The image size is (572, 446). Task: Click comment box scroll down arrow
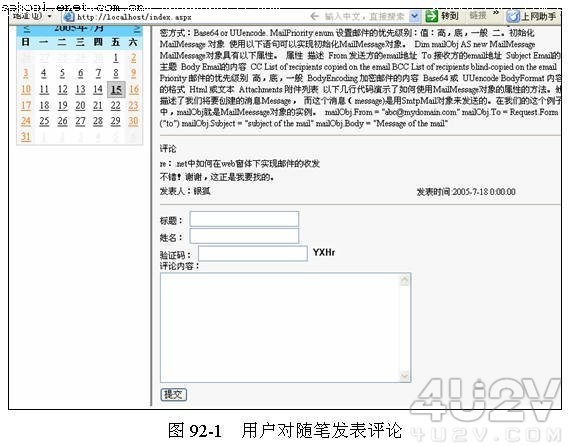[x=405, y=375]
